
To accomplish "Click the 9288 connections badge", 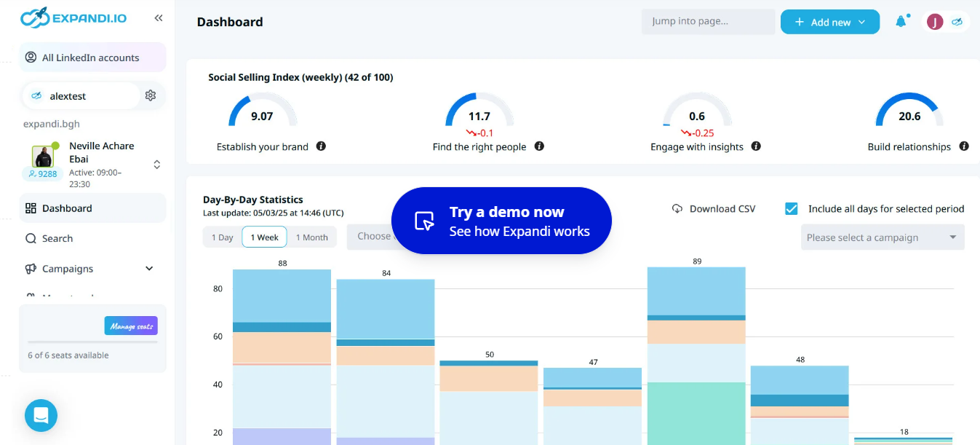I will [41, 174].
